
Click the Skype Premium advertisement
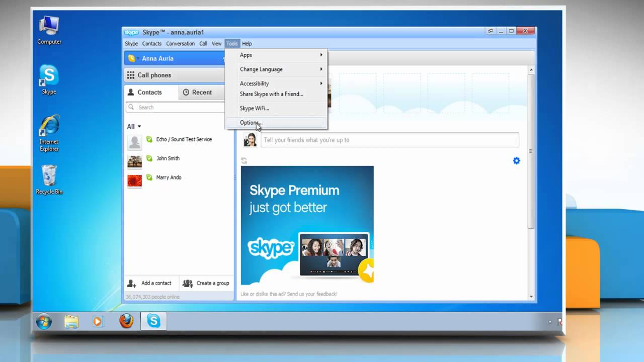(x=307, y=225)
